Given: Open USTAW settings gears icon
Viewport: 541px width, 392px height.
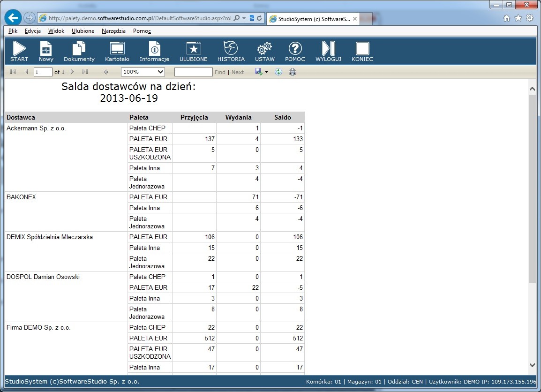Looking at the screenshot, I should [x=264, y=52].
